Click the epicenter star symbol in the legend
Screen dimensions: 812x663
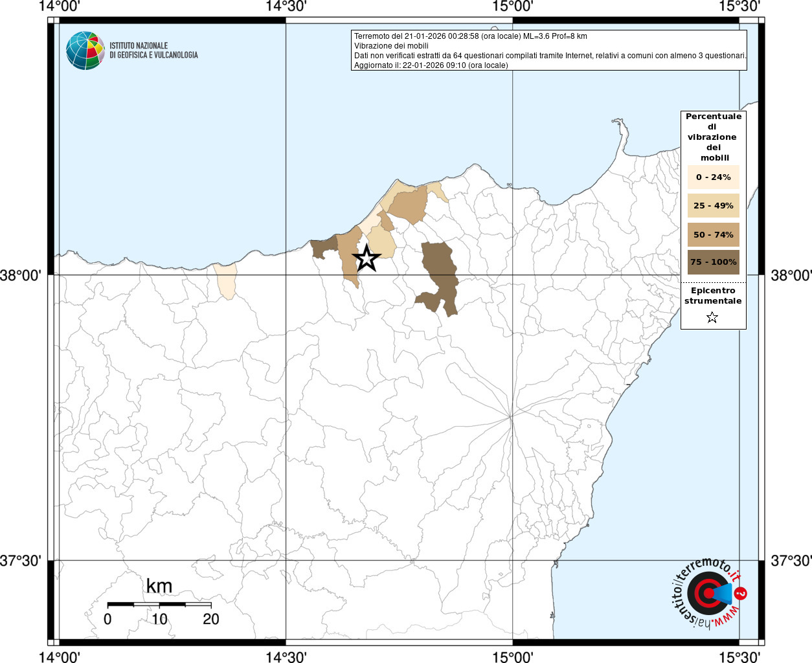pyautogui.click(x=712, y=317)
